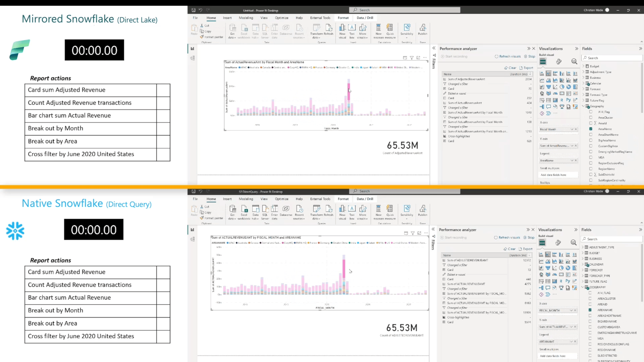Open Optimize tab in top window
The width and height of the screenshot is (644, 362).
tap(281, 18)
